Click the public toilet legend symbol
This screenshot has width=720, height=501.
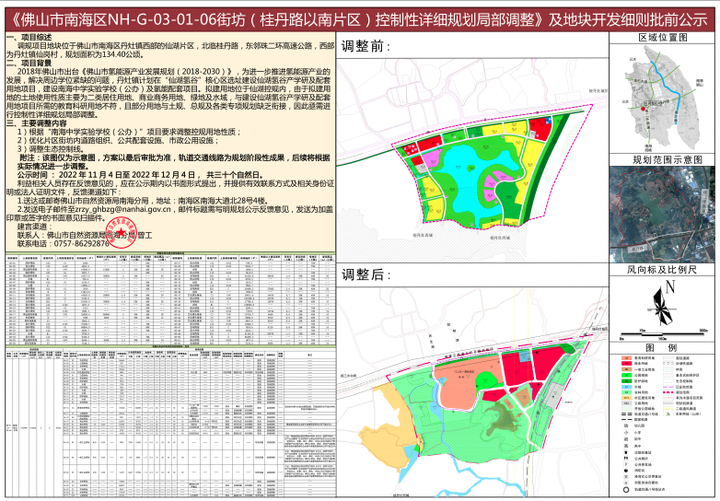pyautogui.click(x=626, y=458)
